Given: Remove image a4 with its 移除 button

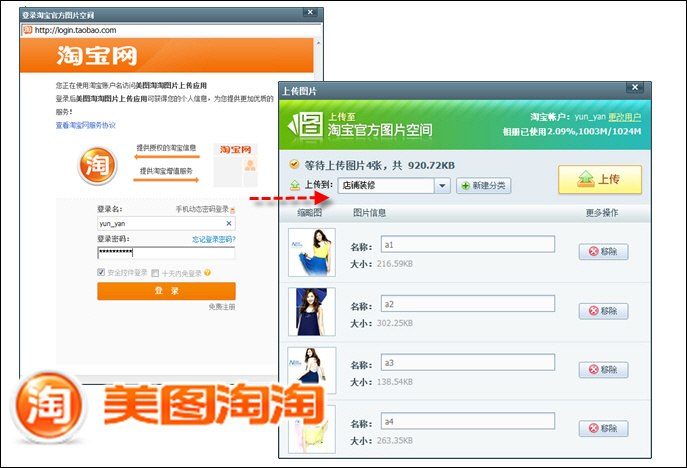Looking at the screenshot, I should tap(603, 428).
